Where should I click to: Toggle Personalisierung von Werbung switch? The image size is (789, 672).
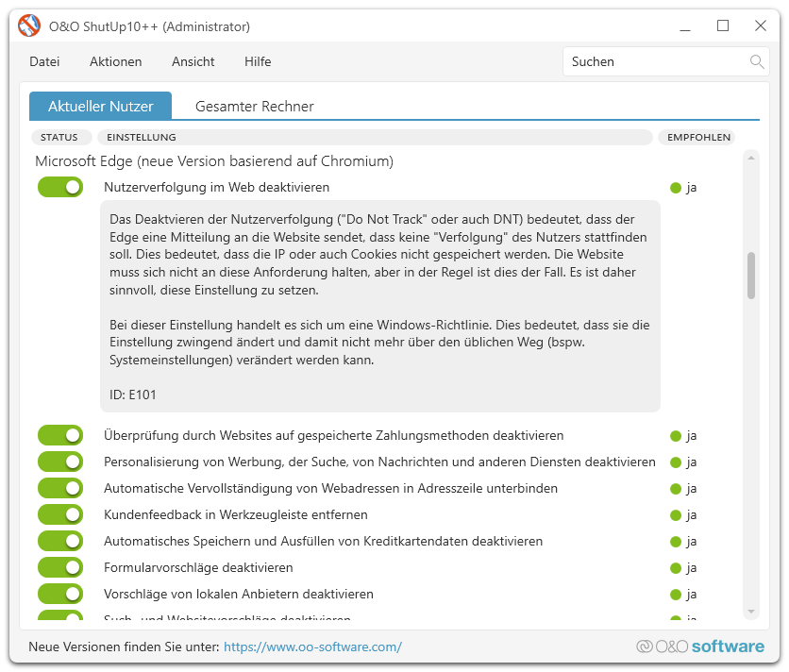[60, 462]
